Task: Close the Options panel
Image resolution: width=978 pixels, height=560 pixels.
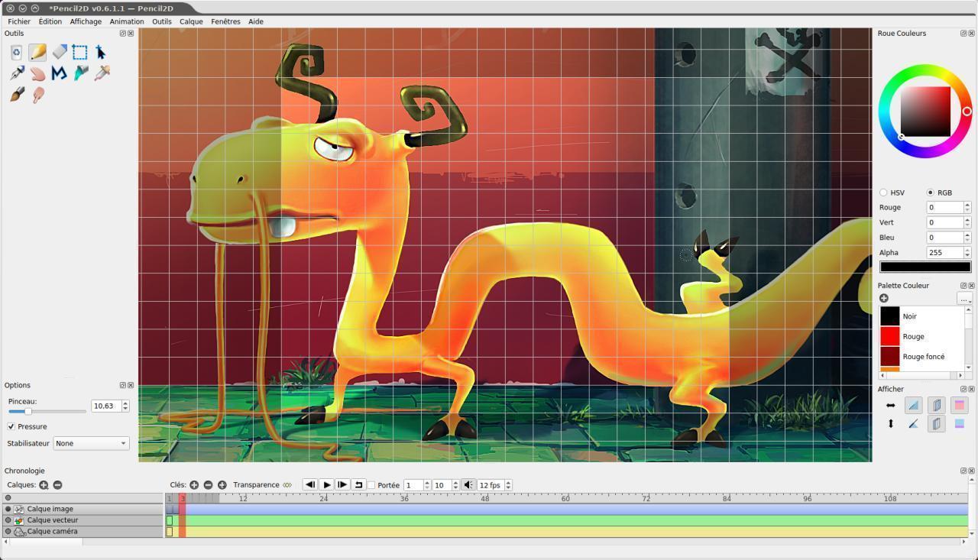Action: [x=131, y=385]
